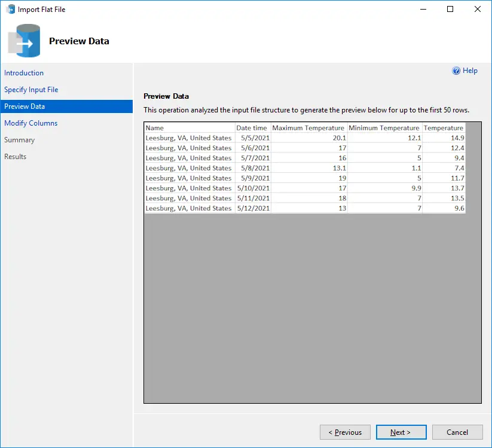Select the Minimum Temperature column header
The image size is (492, 448).
pos(384,128)
